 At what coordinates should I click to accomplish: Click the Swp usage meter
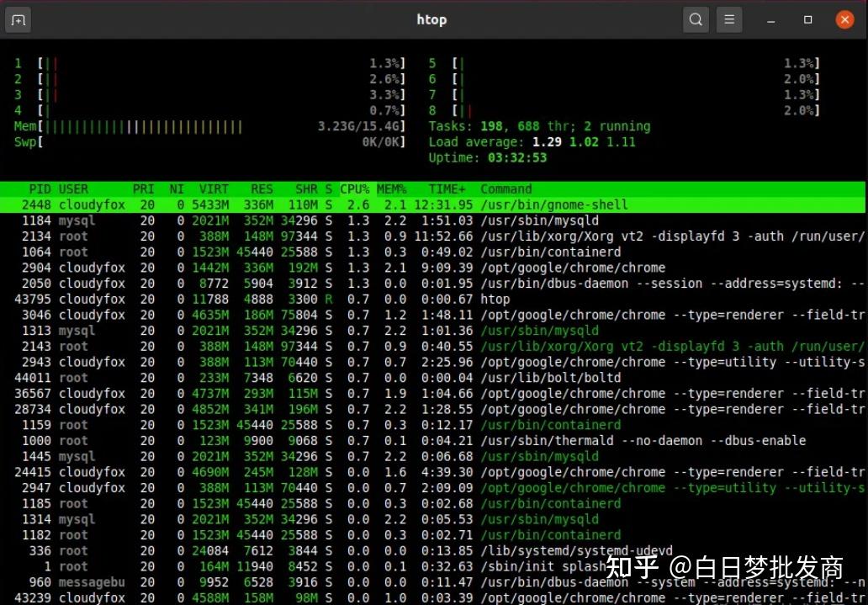pyautogui.click(x=209, y=142)
